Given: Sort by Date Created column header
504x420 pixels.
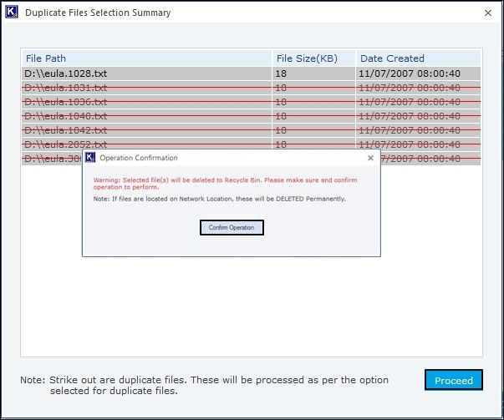Looking at the screenshot, I should 418,58.
